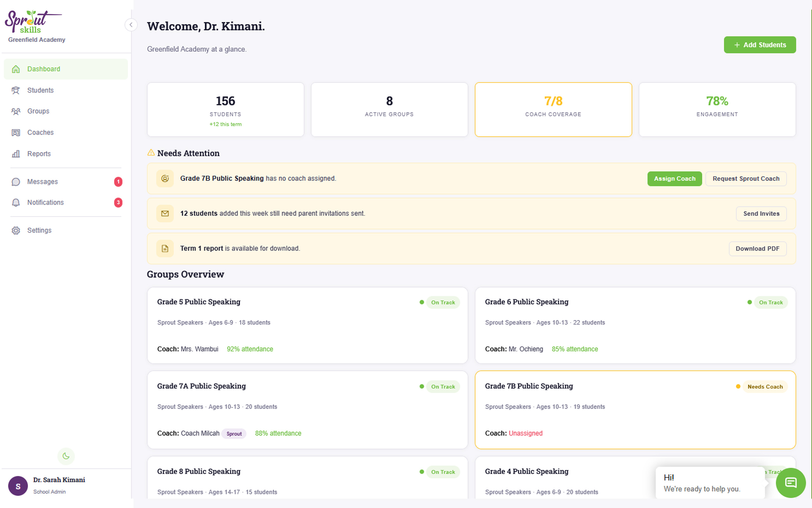This screenshot has width=812, height=508.
Task: Open the Grade 8 Public Speaking group
Action: click(307, 477)
